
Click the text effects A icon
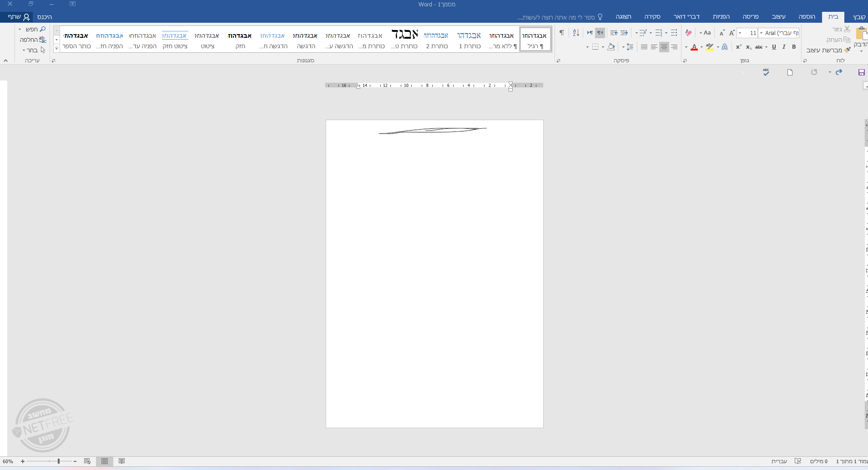click(725, 47)
